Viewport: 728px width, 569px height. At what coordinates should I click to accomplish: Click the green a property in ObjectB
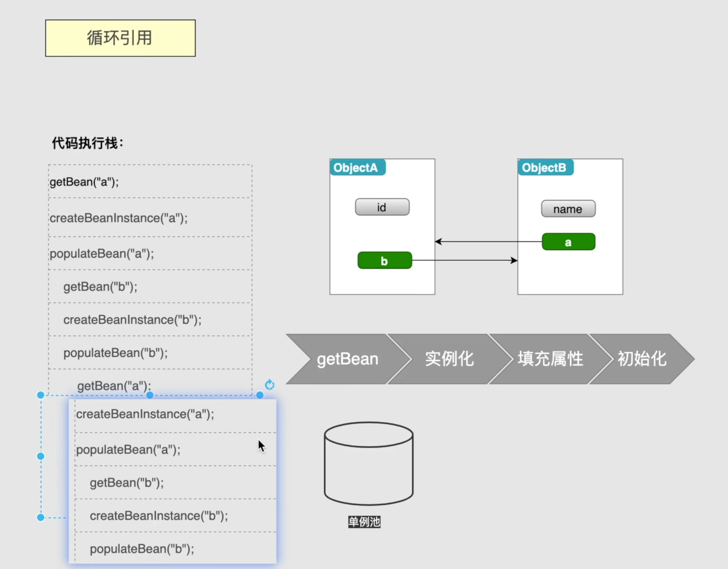[x=569, y=242]
